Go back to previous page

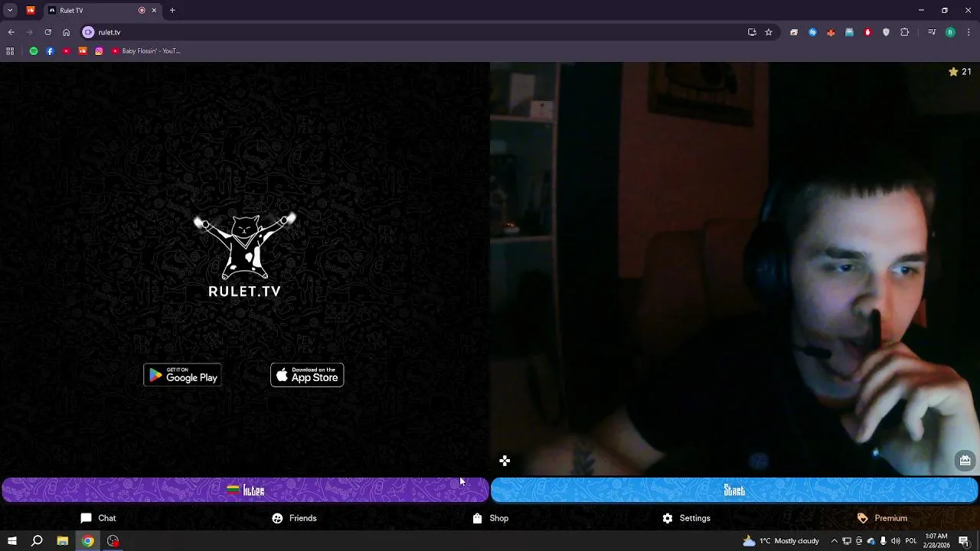pyautogui.click(x=11, y=32)
